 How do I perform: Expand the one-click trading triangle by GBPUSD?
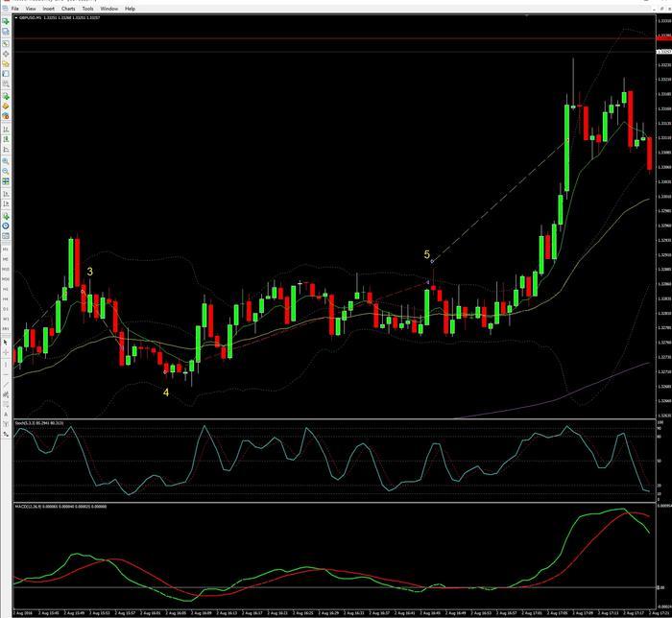click(16, 18)
